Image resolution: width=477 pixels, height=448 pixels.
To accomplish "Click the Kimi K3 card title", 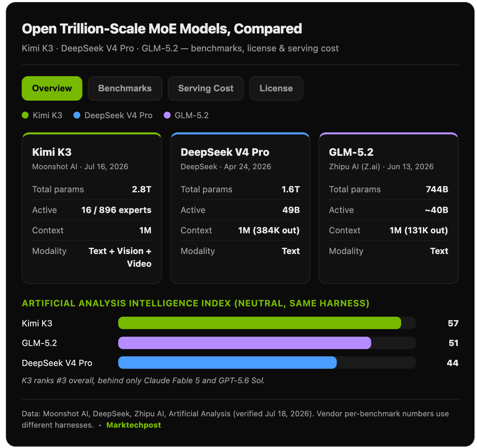I will click(52, 152).
